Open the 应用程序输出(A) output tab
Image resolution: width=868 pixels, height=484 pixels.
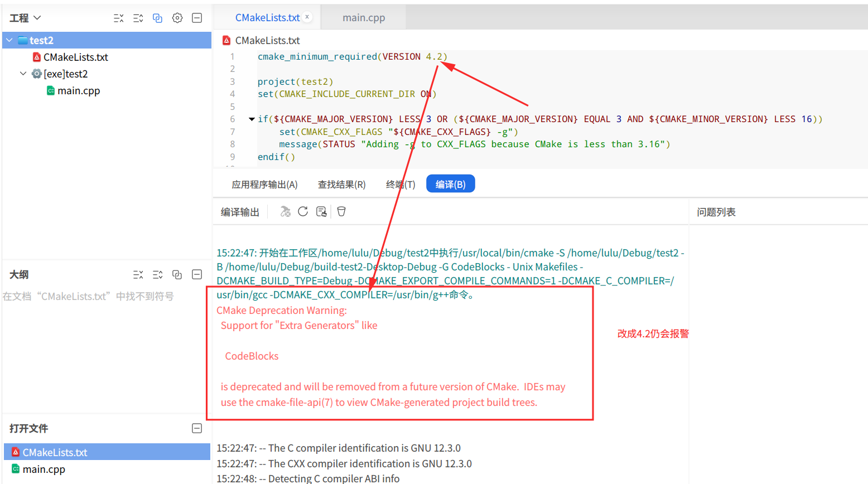(264, 184)
